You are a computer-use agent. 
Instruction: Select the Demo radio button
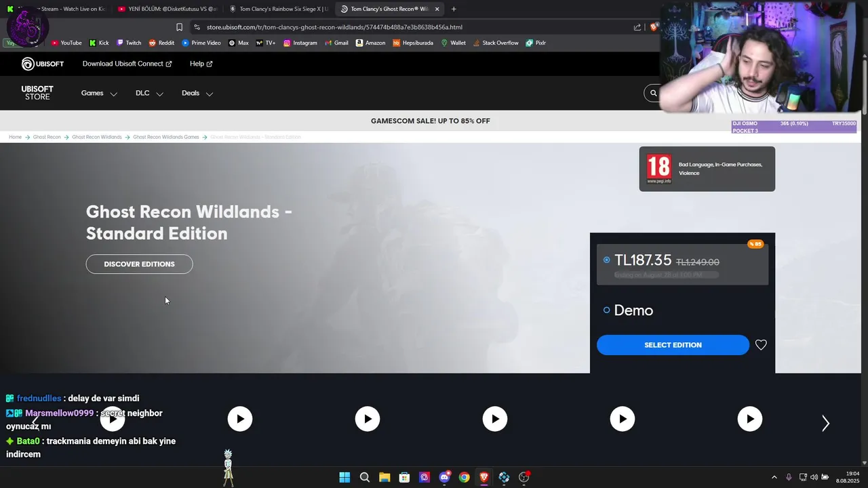[x=606, y=310]
